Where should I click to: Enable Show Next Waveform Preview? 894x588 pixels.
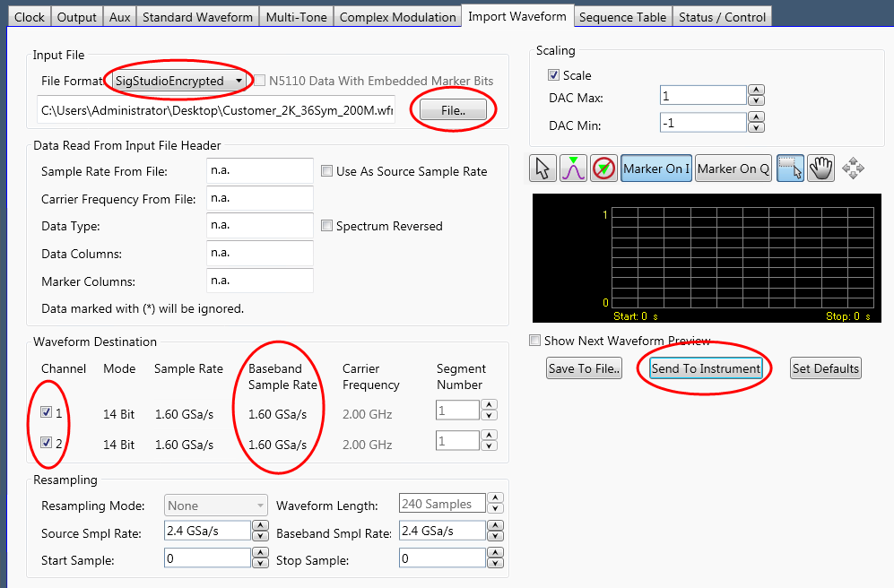pyautogui.click(x=535, y=341)
